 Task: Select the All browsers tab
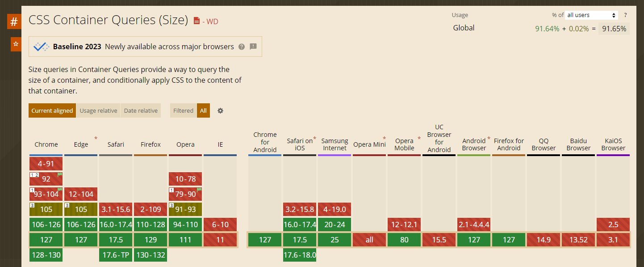(x=203, y=110)
